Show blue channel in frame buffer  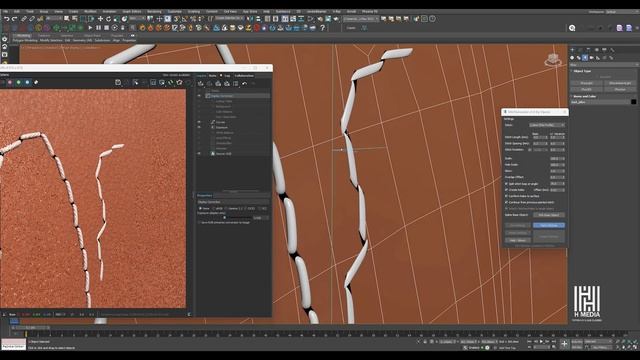pyautogui.click(x=27, y=82)
